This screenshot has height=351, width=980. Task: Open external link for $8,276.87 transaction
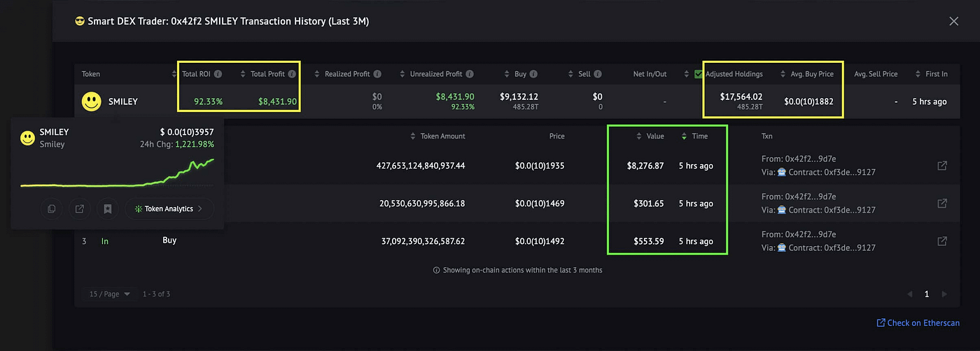pyautogui.click(x=942, y=166)
